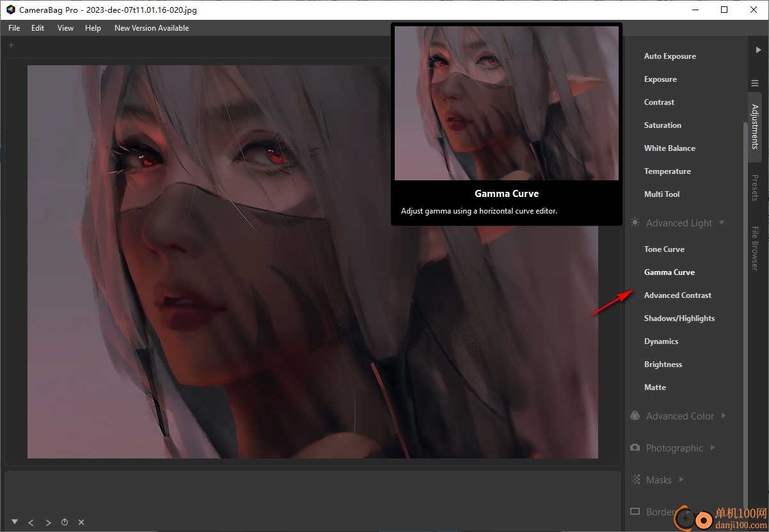Click the previous (<) arrow in the bottom tray

31,522
